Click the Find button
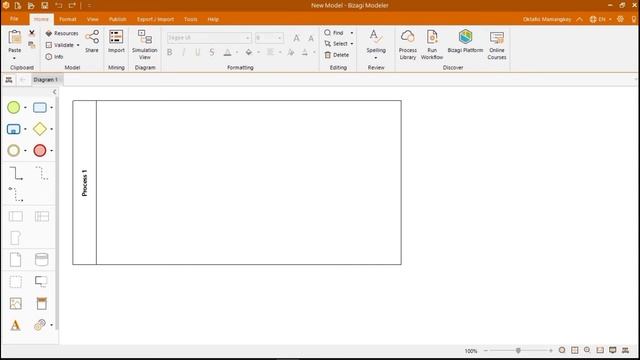640x360 pixels. 334,33
